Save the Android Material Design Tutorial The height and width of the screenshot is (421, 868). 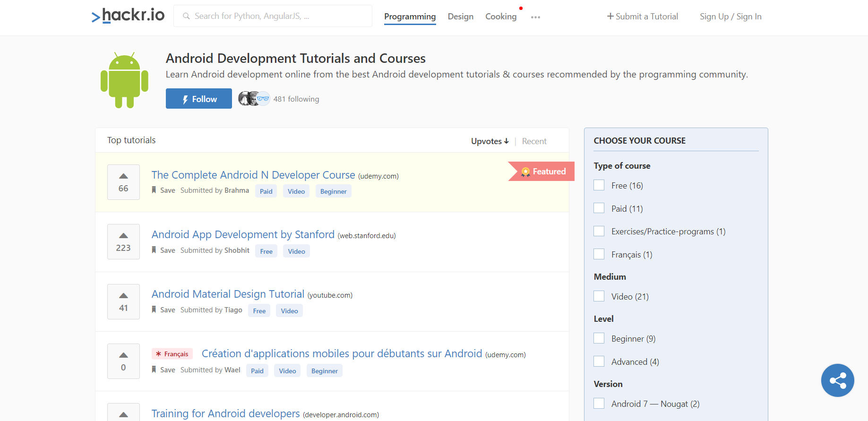coord(163,310)
